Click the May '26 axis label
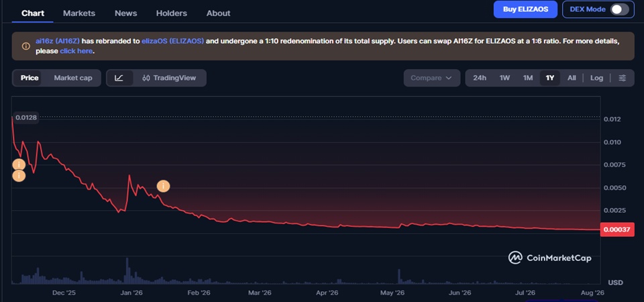644x302 pixels. click(392, 293)
